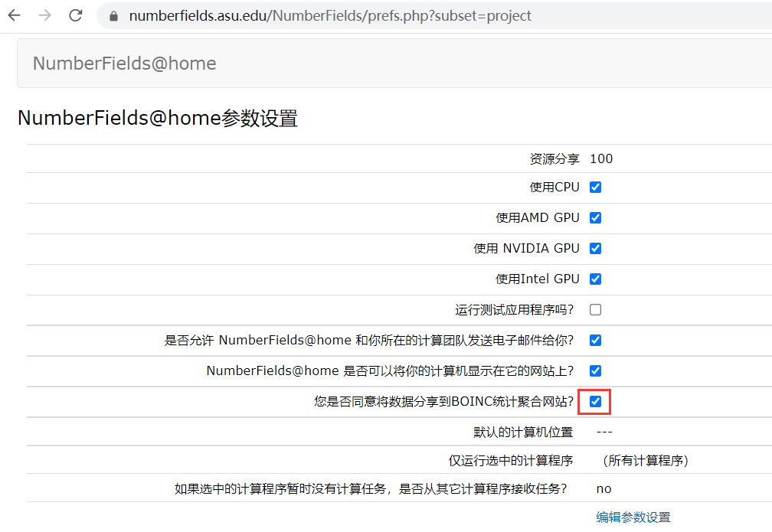Click the 资源分享 value 100

click(601, 159)
